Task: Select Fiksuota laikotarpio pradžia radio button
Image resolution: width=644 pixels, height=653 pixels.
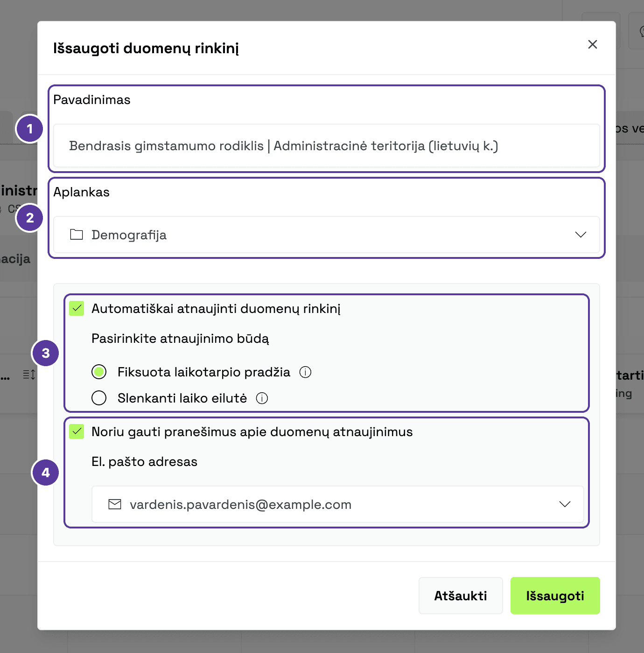Action: (99, 372)
